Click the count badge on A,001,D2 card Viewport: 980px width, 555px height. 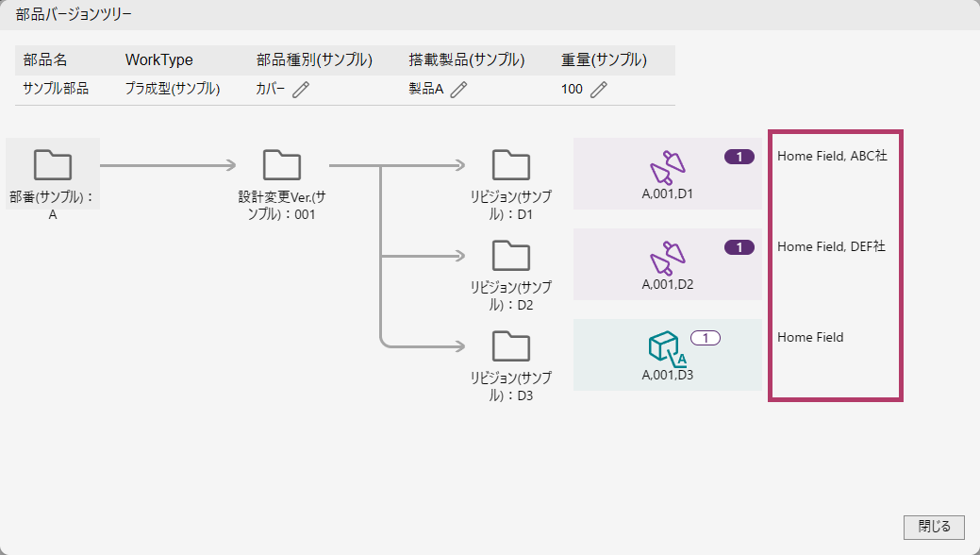coord(739,247)
